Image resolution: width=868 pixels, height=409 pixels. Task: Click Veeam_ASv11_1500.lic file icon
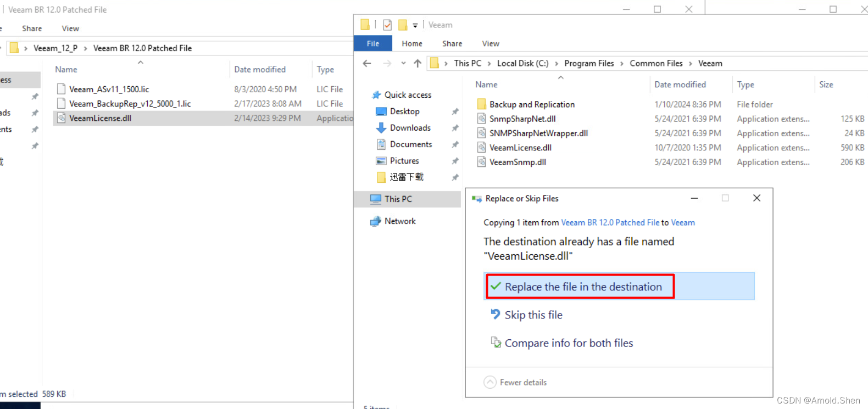[x=62, y=89]
